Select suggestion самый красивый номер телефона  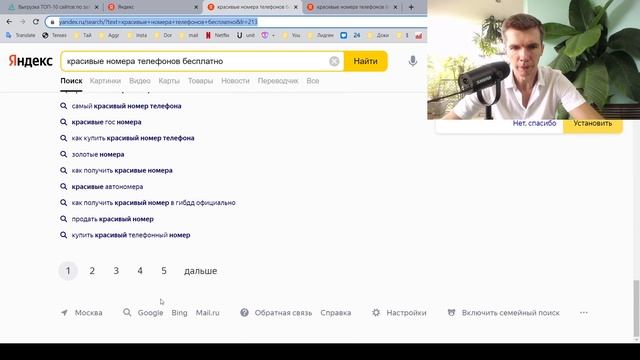click(127, 106)
